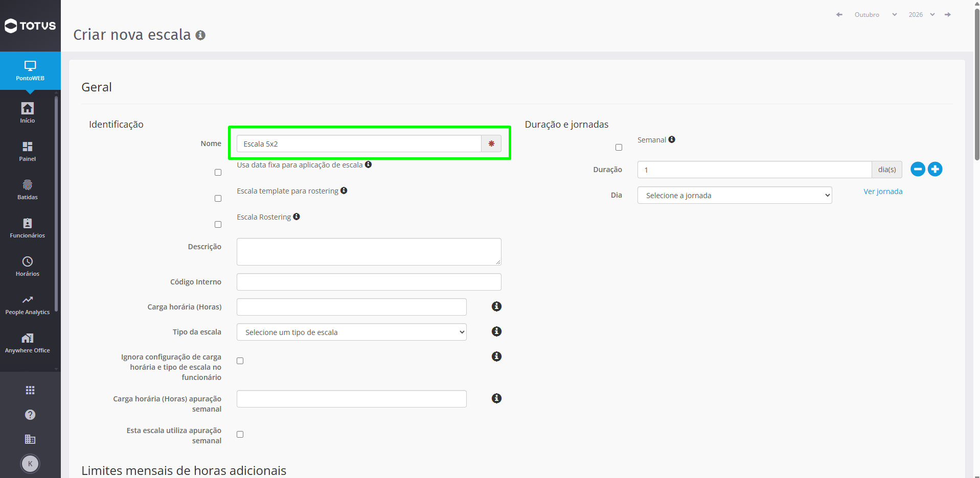This screenshot has height=478, width=980.
Task: Open the 2026 year dropdown
Action: [x=922, y=15]
